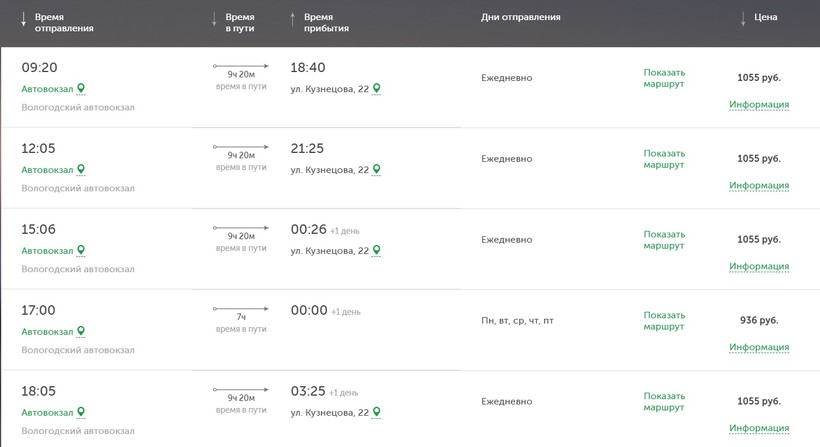Viewport: 820px width, 447px height.
Task: Show route for the 17:00 departure
Action: [664, 321]
